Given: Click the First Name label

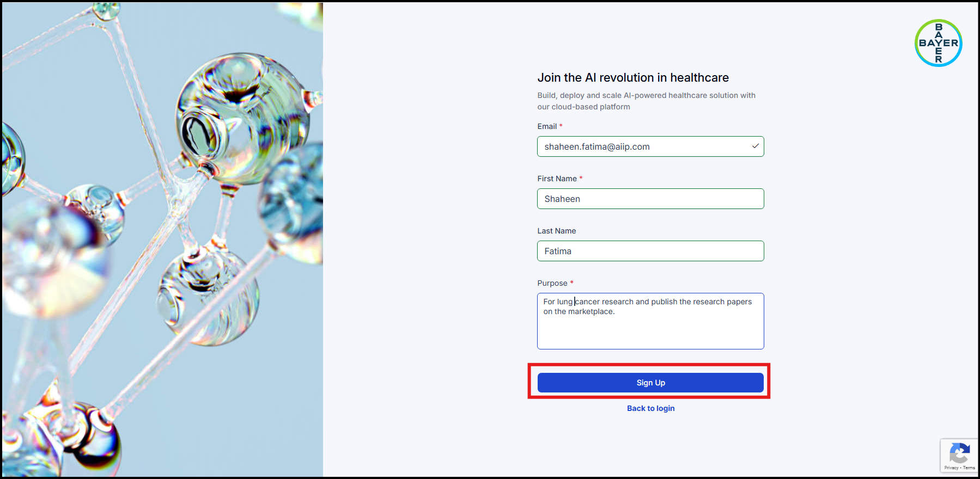Looking at the screenshot, I should coord(557,179).
